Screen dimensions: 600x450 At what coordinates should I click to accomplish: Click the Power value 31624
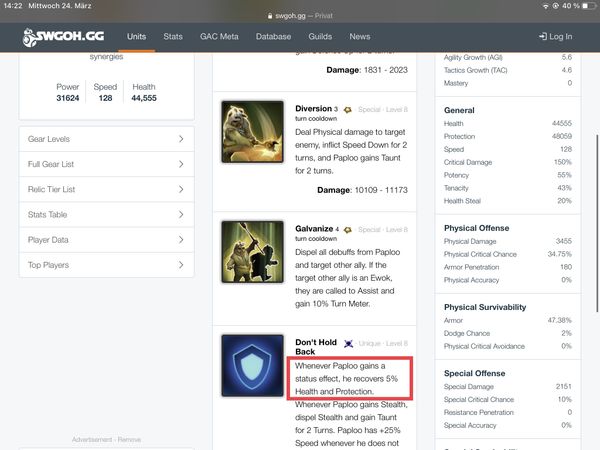[68, 98]
